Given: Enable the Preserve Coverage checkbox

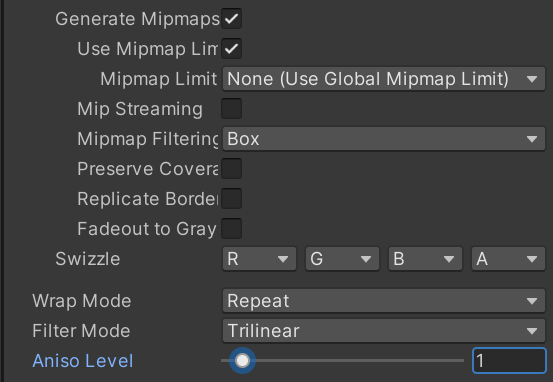Looking at the screenshot, I should click(231, 169).
